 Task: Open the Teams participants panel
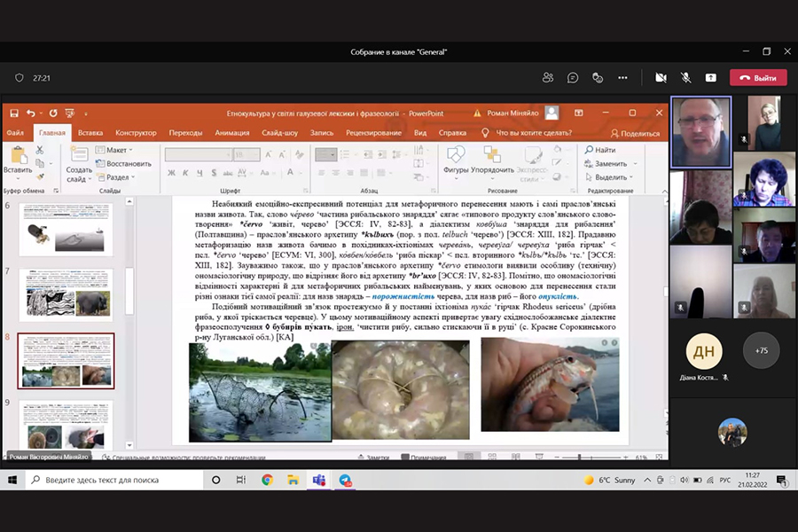pos(548,78)
